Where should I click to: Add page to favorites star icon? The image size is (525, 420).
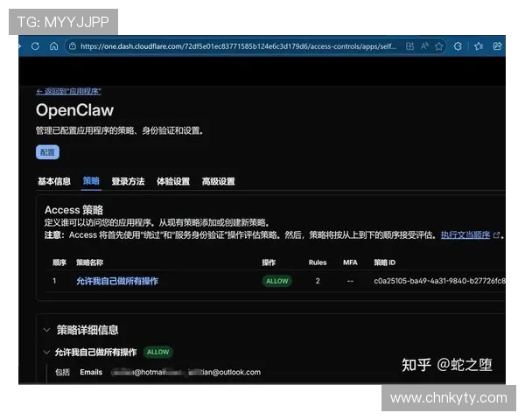pos(439,46)
